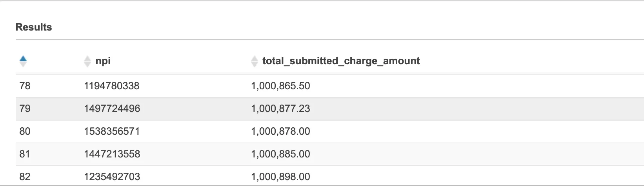Click the amount 1,000,878.00
This screenshot has height=188, width=644.
pyautogui.click(x=280, y=131)
